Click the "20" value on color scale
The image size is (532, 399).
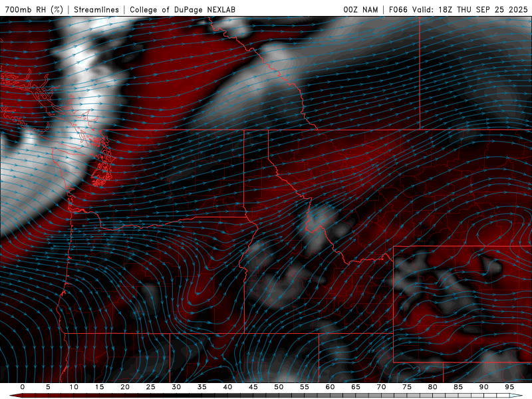click(125, 387)
